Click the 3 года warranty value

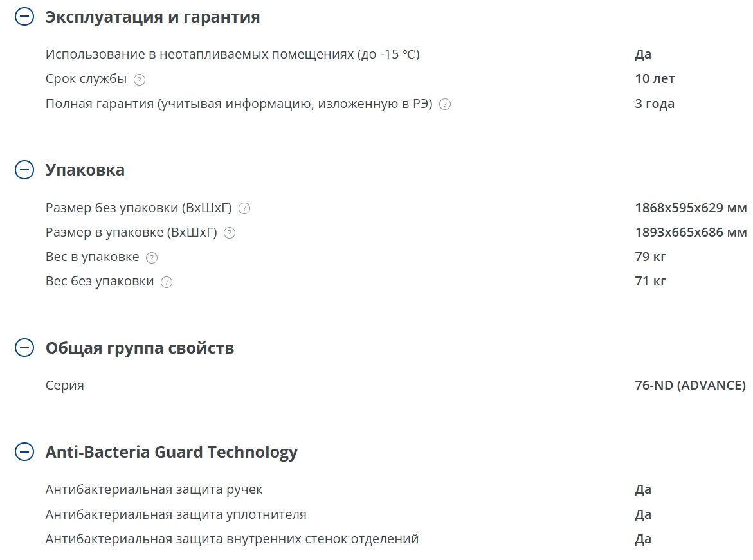click(x=655, y=104)
